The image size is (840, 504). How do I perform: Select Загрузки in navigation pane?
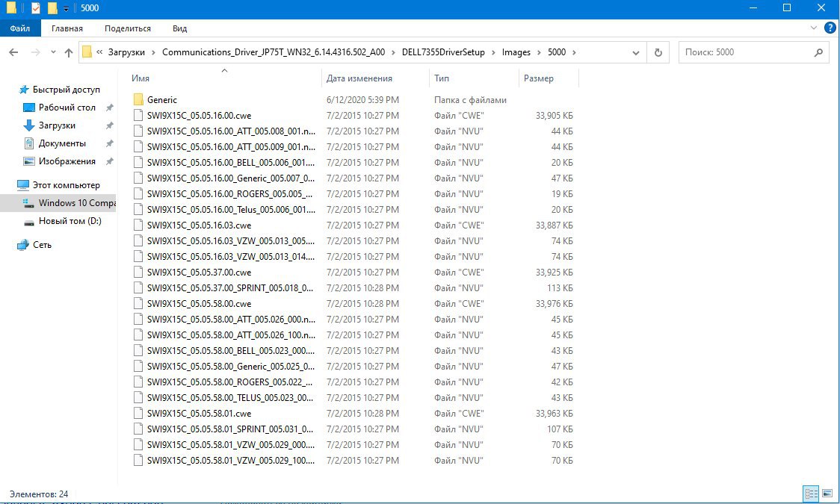point(56,125)
